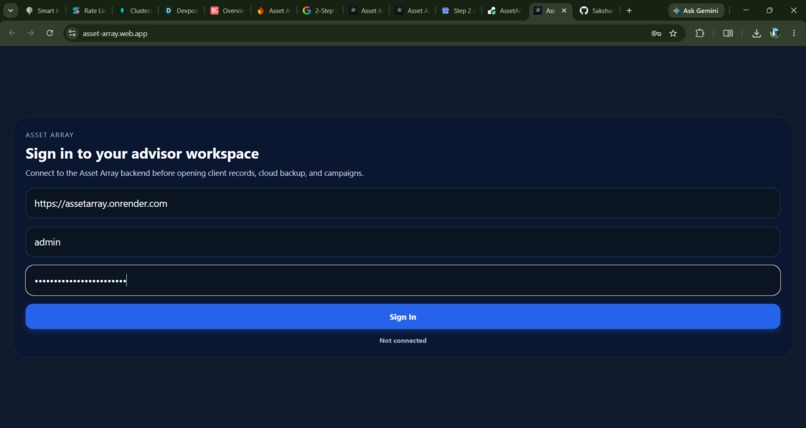This screenshot has height=428, width=806.
Task: Switch to the GitHub Saksha… tab
Action: pos(597,10)
